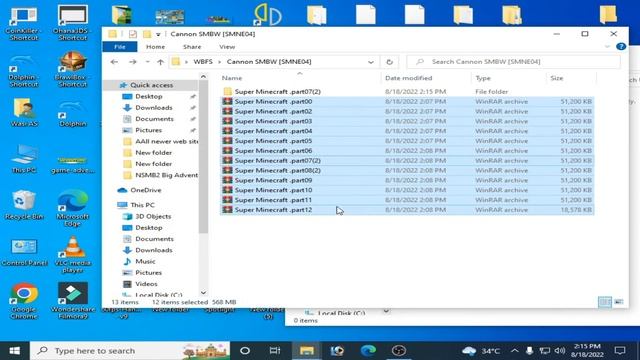
Task: Open Desktop under Quick access
Action: pyautogui.click(x=149, y=96)
